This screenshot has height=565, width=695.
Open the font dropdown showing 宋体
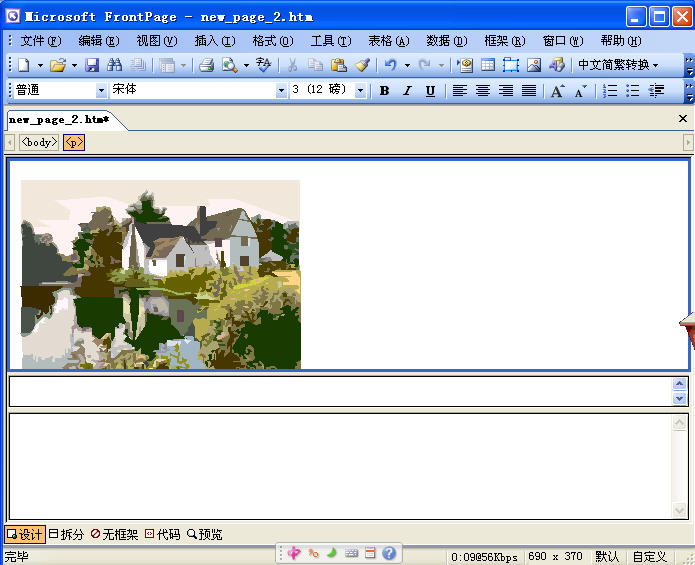click(281, 90)
